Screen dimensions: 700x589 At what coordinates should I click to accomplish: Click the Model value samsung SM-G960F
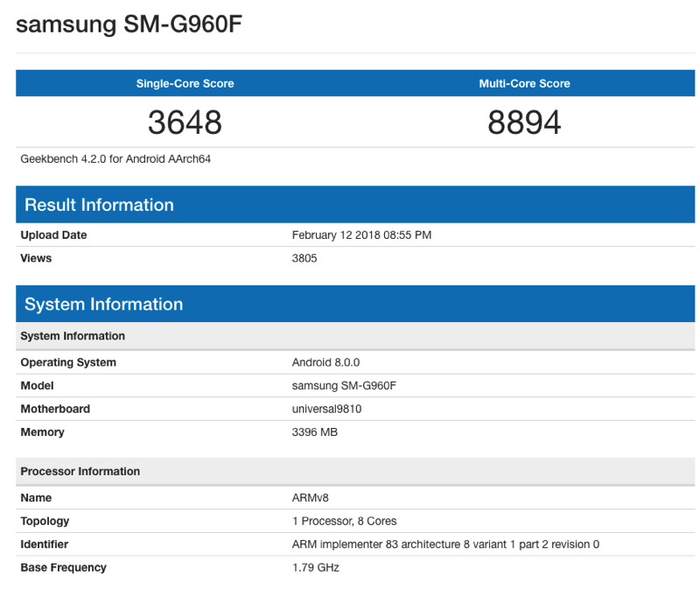click(344, 385)
